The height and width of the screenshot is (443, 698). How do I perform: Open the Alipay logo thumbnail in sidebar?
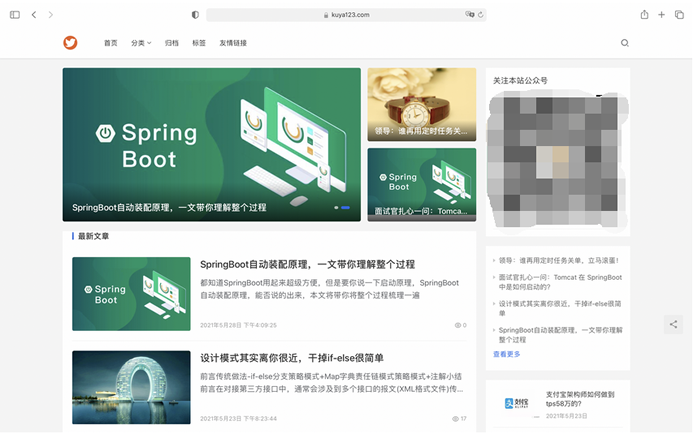coord(516,403)
